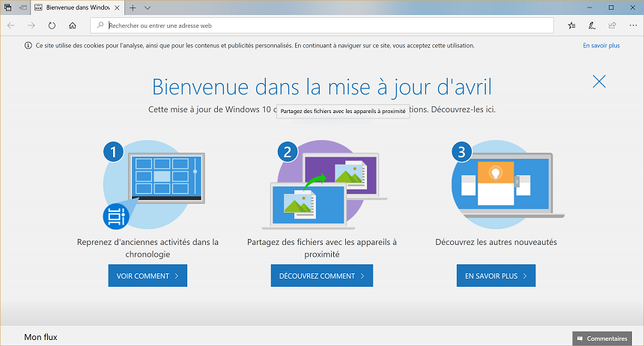Click the laptop tips illustration for item 3
Image resolution: width=644 pixels, height=346 pixels.
click(508, 184)
